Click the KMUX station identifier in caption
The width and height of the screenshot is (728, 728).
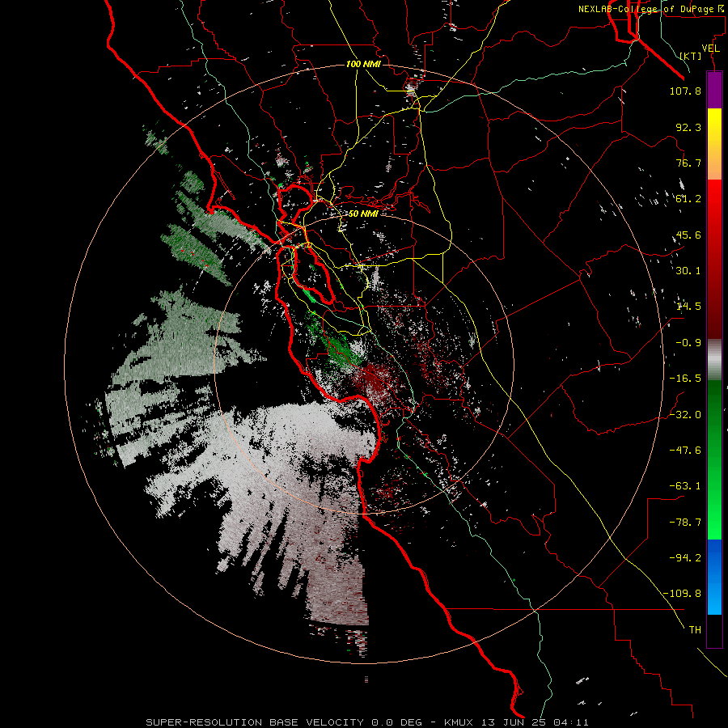pyautogui.click(x=460, y=722)
